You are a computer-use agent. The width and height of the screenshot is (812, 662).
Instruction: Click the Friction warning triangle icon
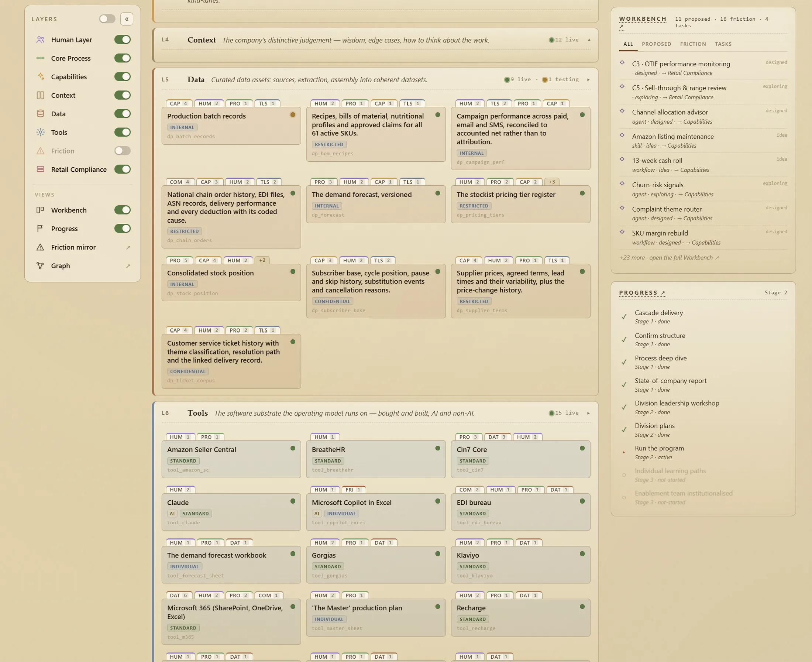click(40, 151)
